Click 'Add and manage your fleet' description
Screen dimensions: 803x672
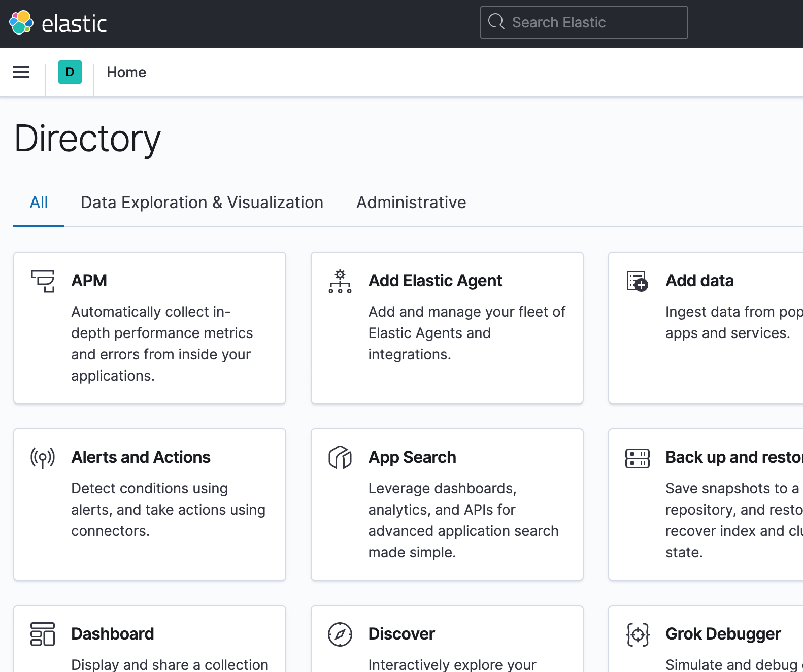coord(466,333)
